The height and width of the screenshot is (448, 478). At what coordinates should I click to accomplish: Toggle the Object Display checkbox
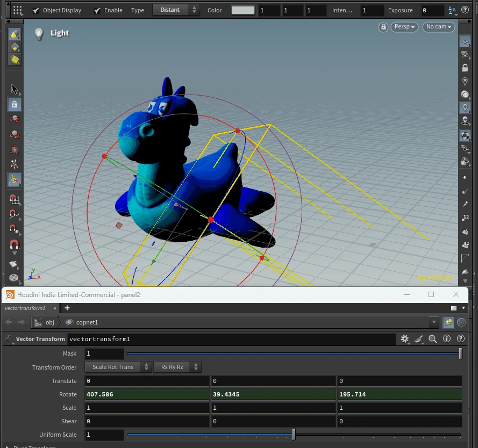pos(36,11)
